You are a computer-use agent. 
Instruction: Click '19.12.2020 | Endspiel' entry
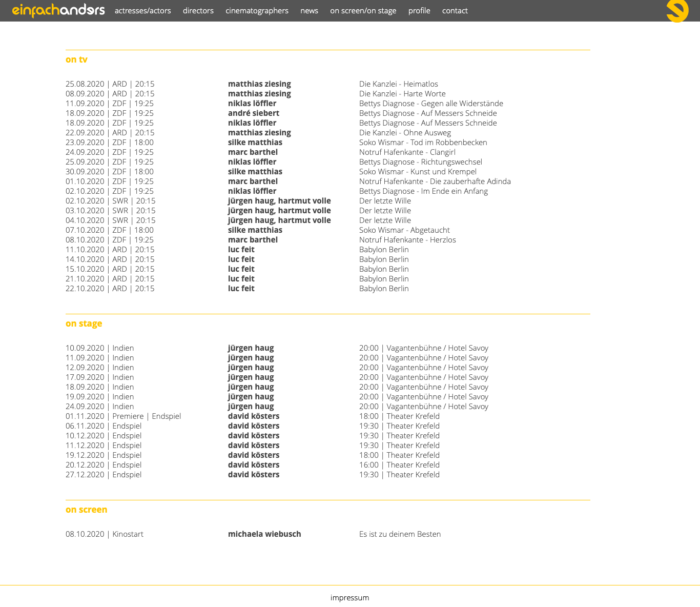[104, 455]
